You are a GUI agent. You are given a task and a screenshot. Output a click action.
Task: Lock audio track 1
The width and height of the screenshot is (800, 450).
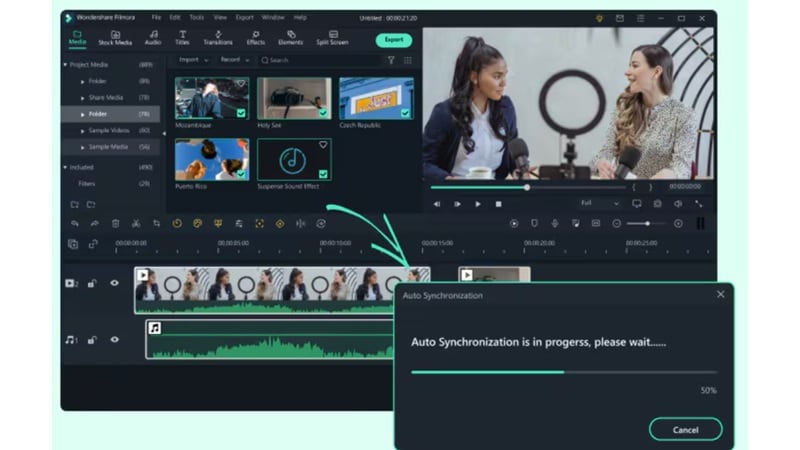coord(92,340)
